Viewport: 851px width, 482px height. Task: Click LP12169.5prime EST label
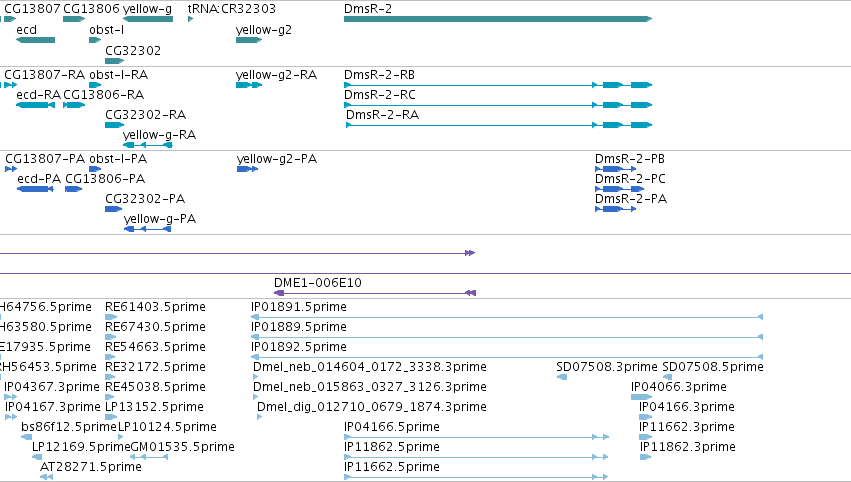pyautogui.click(x=81, y=447)
